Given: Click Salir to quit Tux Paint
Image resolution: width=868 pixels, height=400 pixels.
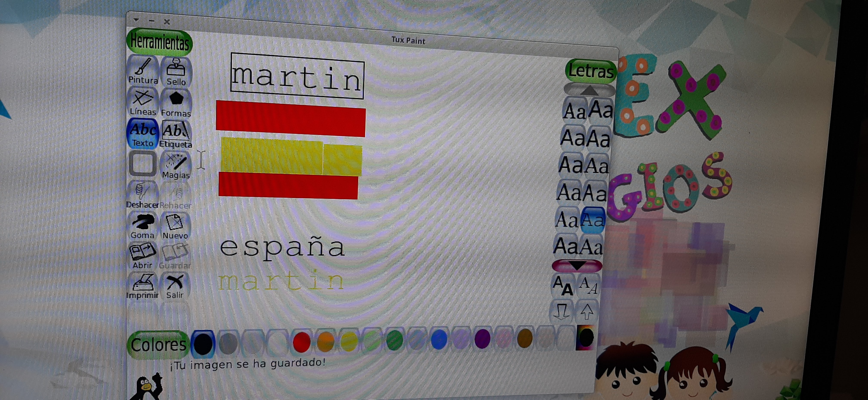Looking at the screenshot, I should (175, 286).
